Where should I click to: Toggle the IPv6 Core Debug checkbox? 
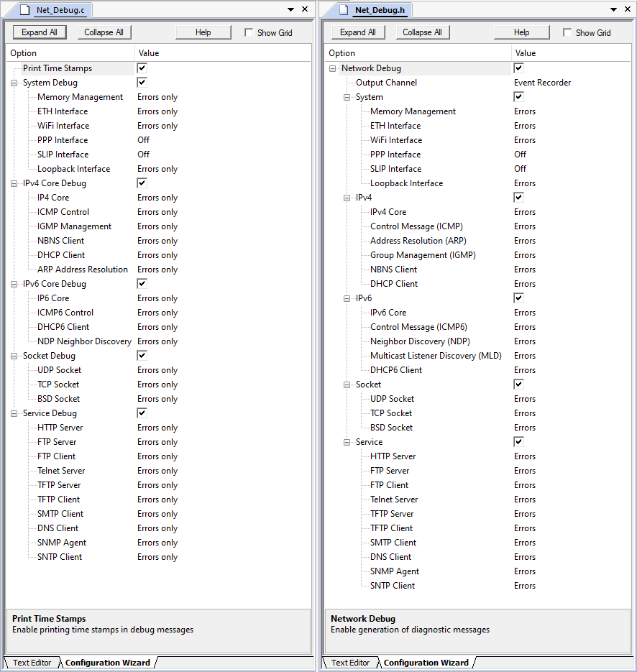(x=142, y=284)
